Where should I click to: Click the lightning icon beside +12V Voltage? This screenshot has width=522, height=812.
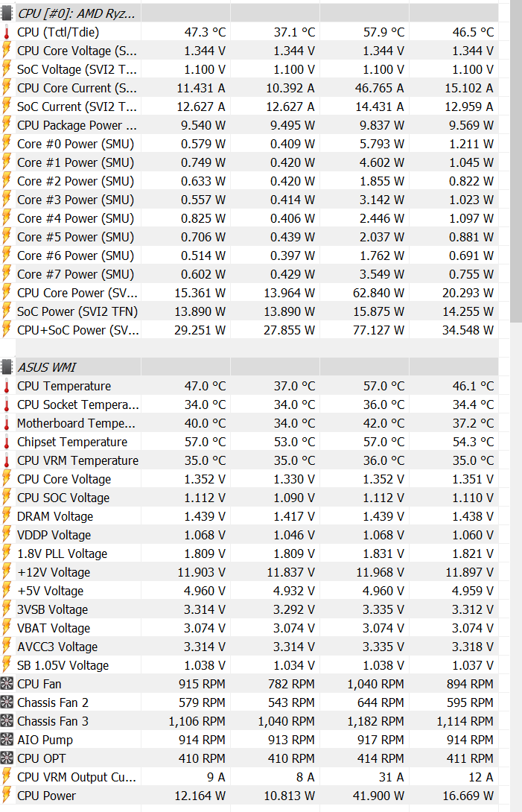(7, 572)
